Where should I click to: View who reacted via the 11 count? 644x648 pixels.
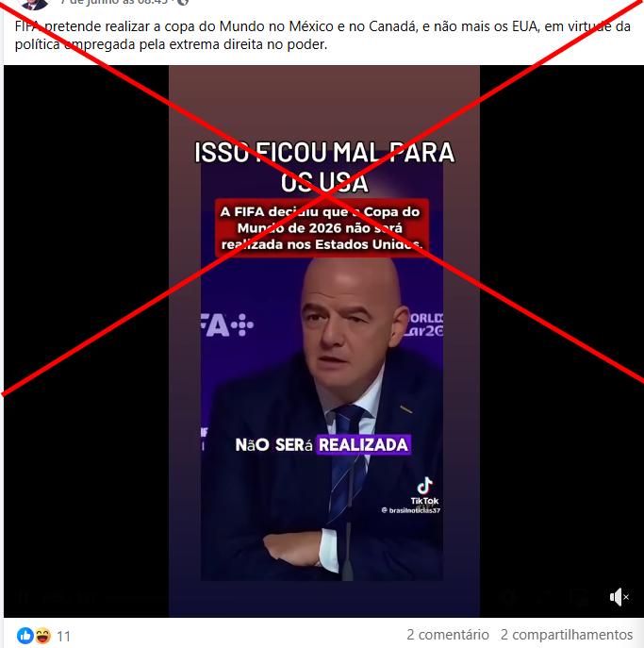[63, 636]
